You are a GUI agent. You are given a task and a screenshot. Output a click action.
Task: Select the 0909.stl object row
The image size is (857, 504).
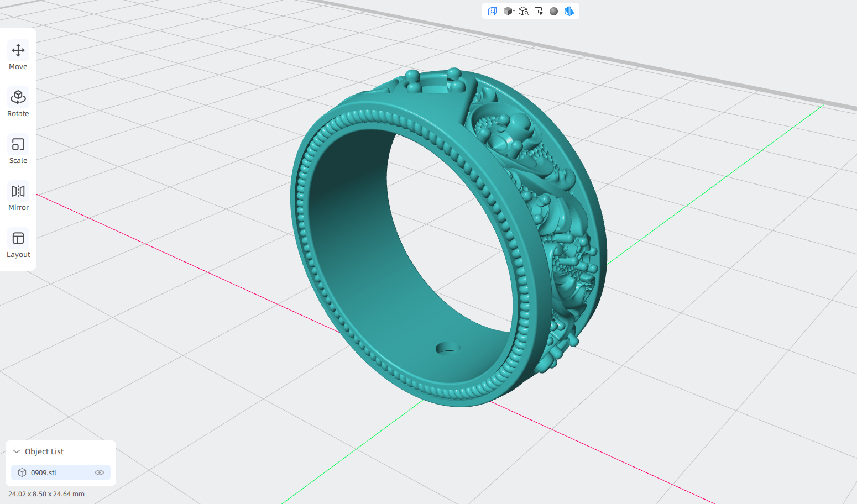pos(61,473)
